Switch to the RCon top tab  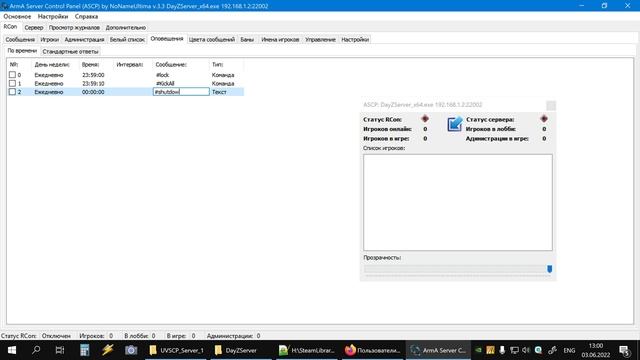coord(10,27)
